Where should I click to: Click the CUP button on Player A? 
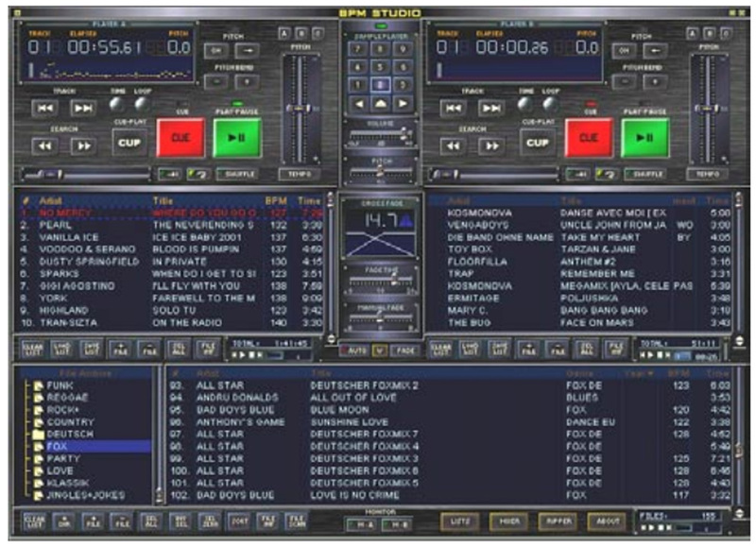(x=129, y=143)
